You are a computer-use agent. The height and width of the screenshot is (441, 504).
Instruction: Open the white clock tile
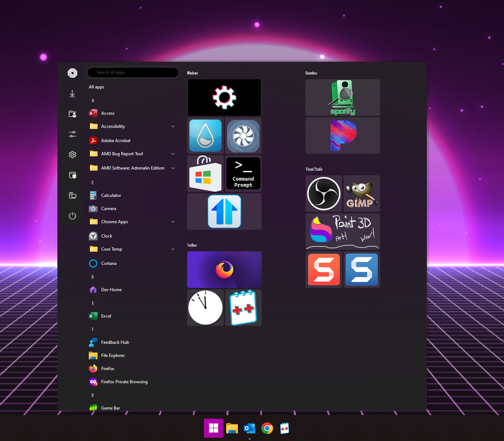205,307
